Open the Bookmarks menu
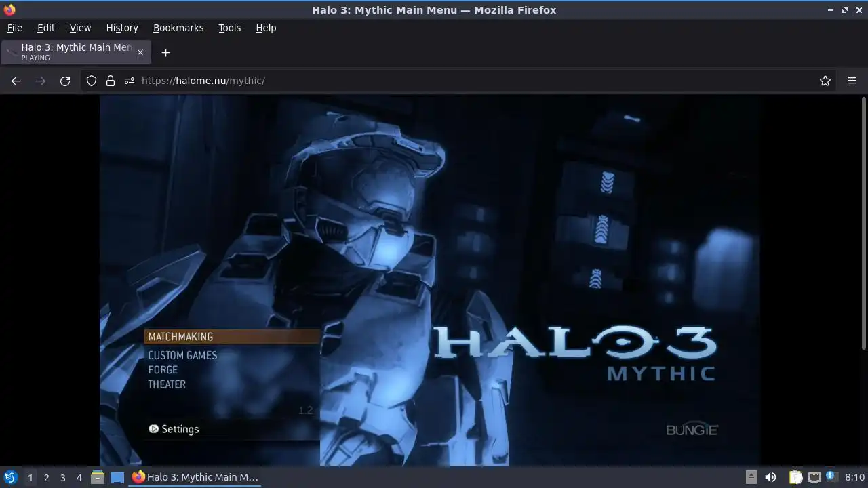This screenshot has height=488, width=868. [178, 28]
